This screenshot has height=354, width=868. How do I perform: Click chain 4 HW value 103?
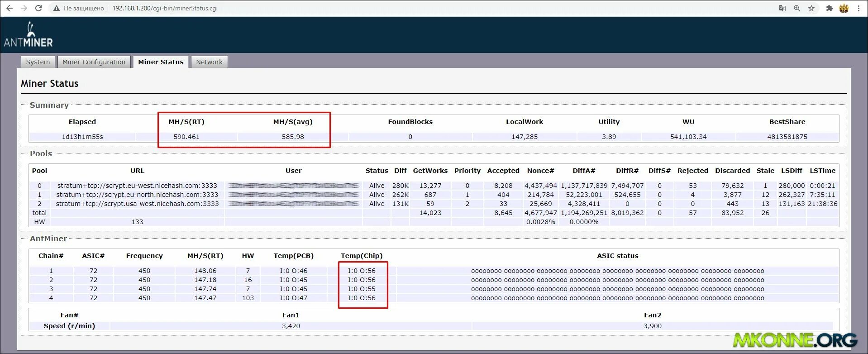point(248,298)
